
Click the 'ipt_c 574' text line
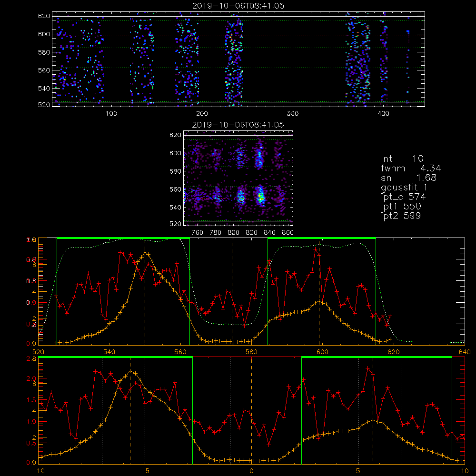(x=403, y=197)
